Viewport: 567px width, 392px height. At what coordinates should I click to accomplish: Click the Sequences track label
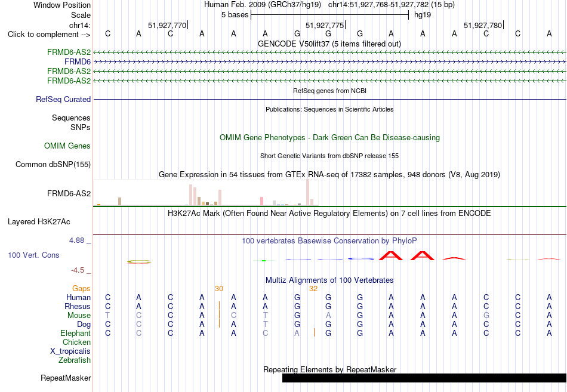pyautogui.click(x=71, y=118)
